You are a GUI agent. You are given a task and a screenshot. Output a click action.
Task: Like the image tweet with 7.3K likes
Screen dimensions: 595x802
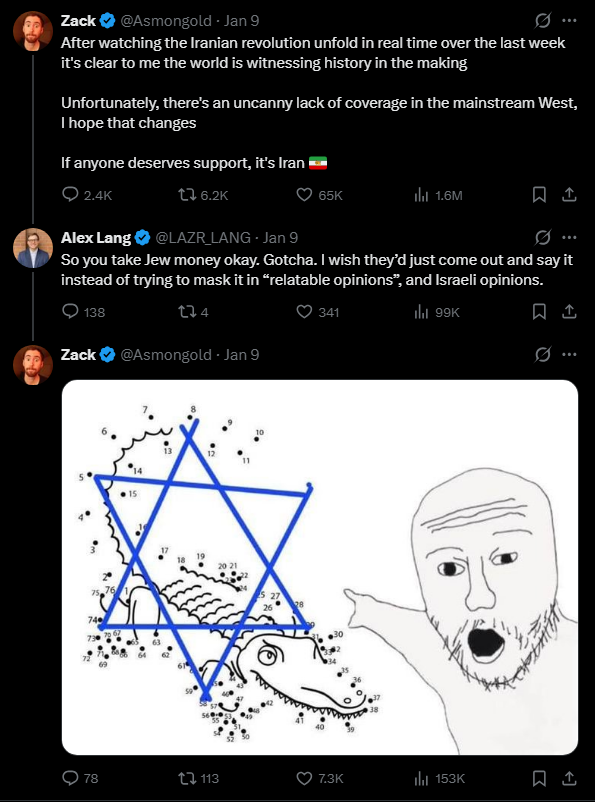(304, 778)
